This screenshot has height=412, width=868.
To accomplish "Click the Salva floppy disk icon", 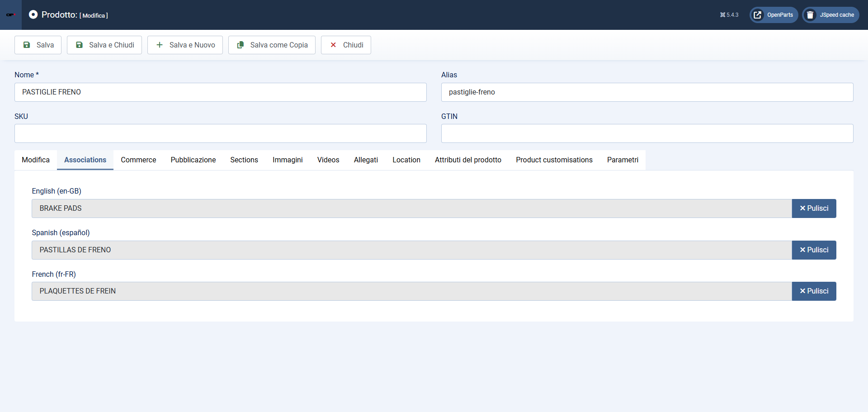I will pyautogui.click(x=27, y=45).
